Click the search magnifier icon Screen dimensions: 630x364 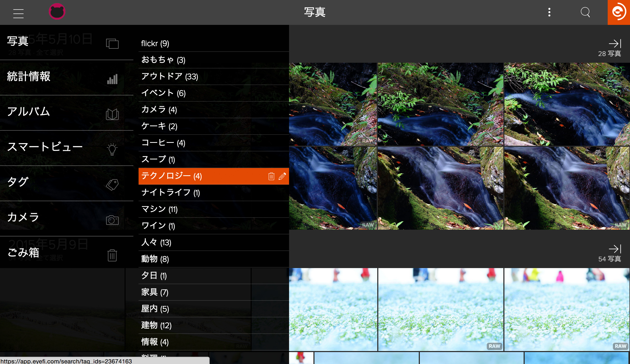tap(585, 12)
